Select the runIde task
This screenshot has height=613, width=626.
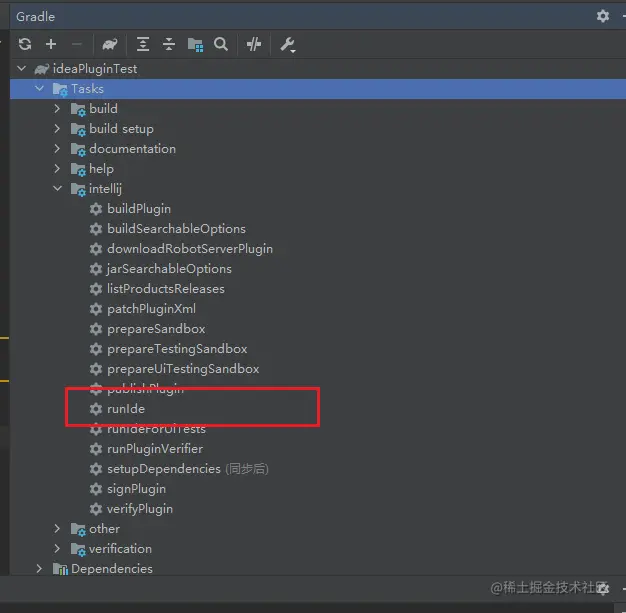click(126, 409)
